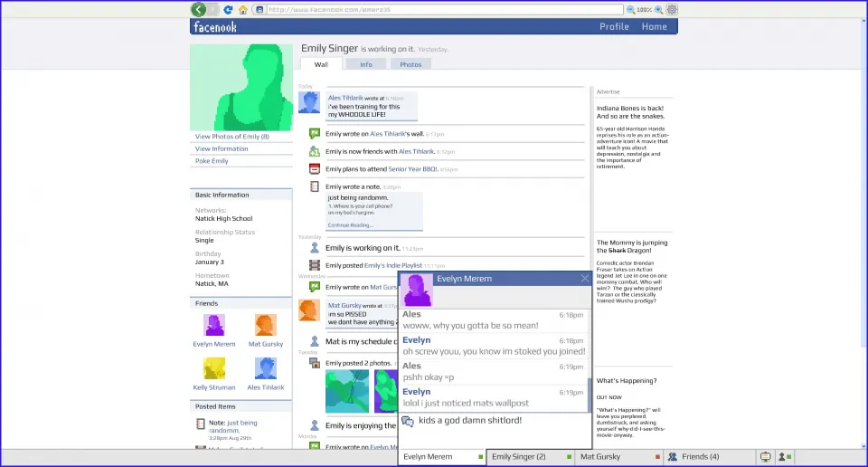Switch to the Photos tab
The image size is (868, 467).
tap(410, 64)
